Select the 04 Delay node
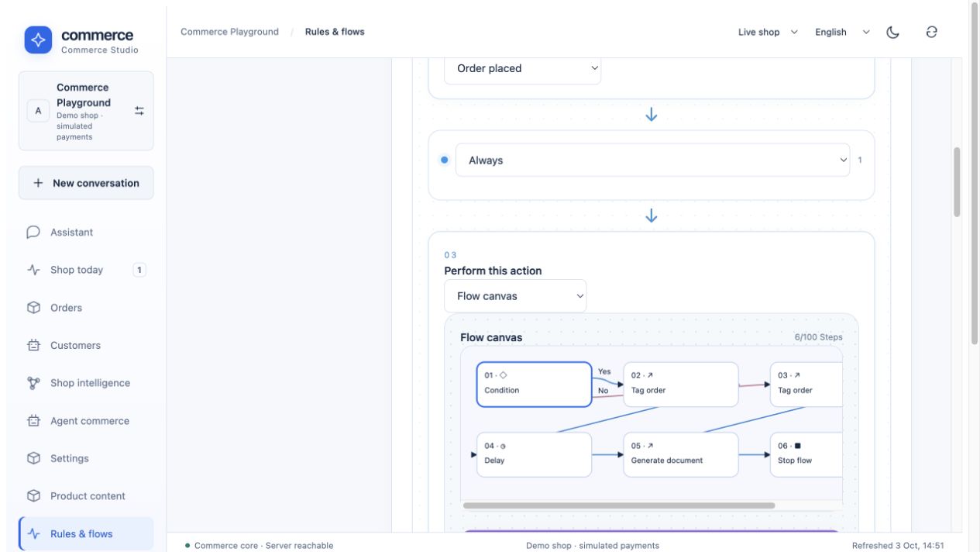Screen dimensions: 980x552 point(534,454)
